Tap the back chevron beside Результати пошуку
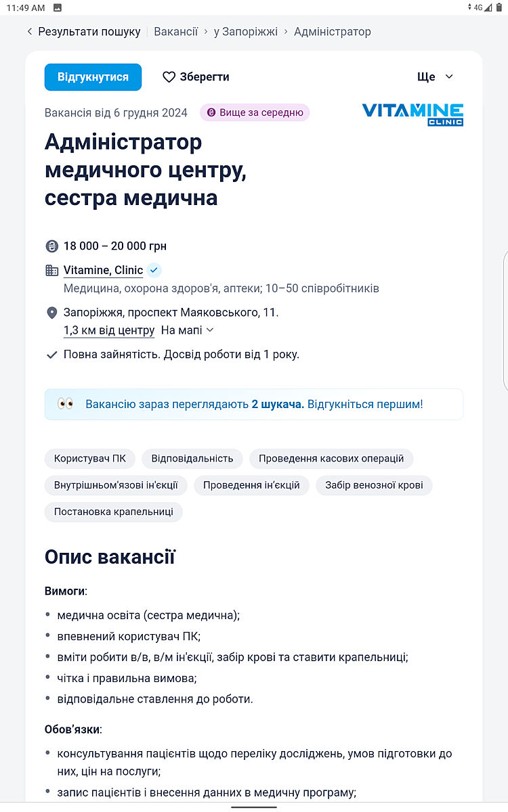The width and height of the screenshot is (508, 812). pyautogui.click(x=30, y=32)
